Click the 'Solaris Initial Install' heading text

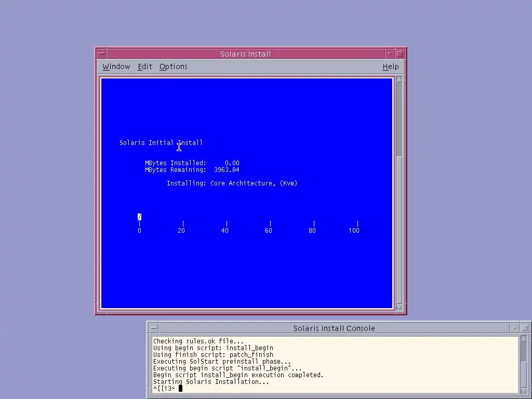pos(161,143)
